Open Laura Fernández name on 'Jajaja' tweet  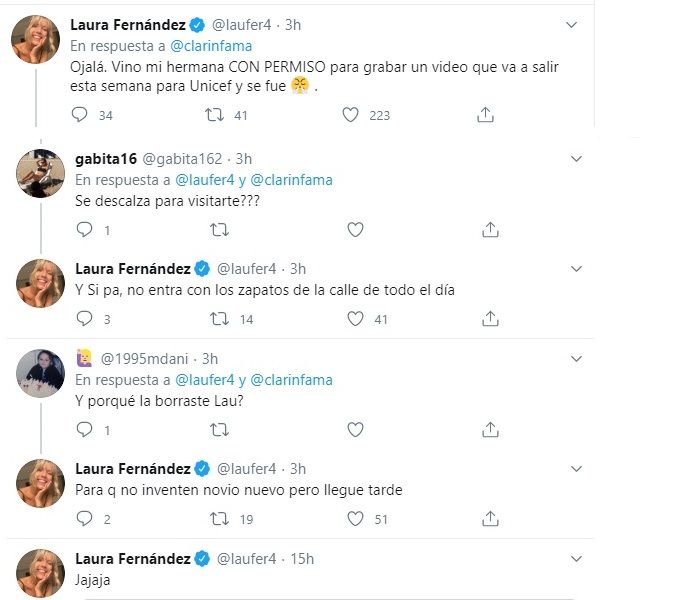pyautogui.click(x=133, y=558)
